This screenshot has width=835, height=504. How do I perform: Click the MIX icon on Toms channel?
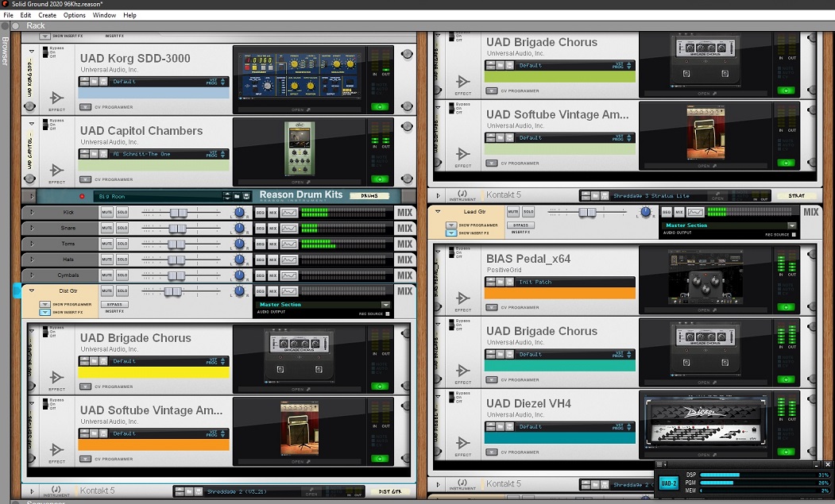(x=273, y=244)
